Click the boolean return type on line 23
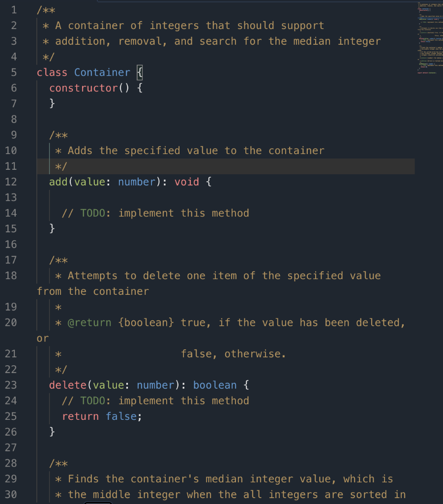This screenshot has width=443, height=504. click(214, 385)
